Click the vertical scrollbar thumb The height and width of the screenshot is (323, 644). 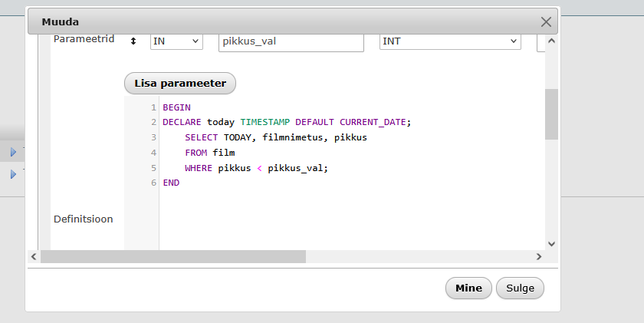point(551,114)
